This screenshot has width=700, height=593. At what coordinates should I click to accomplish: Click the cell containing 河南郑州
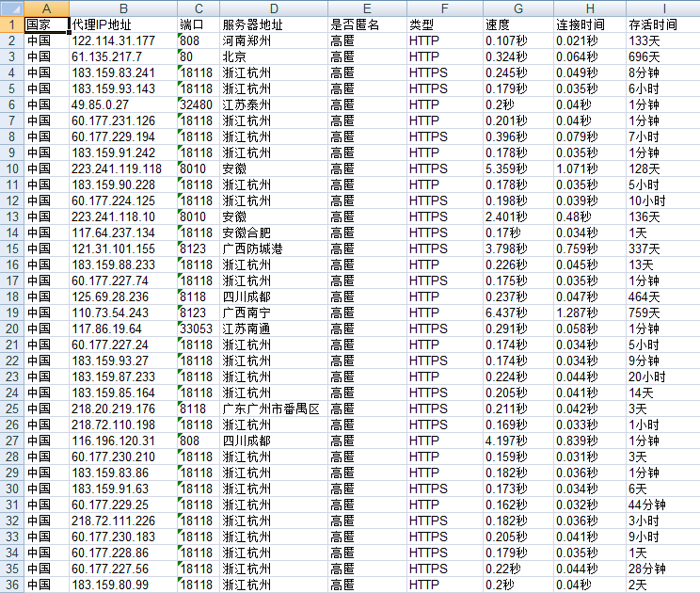coord(273,40)
